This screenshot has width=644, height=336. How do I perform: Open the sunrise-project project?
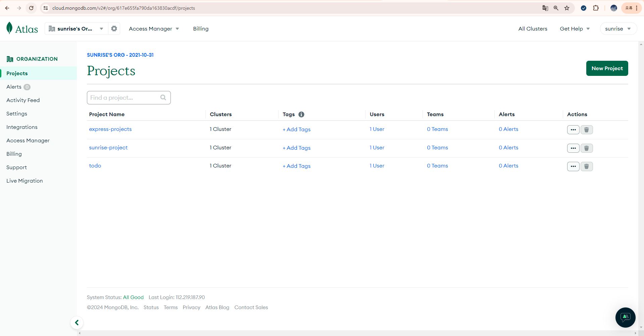(x=108, y=148)
